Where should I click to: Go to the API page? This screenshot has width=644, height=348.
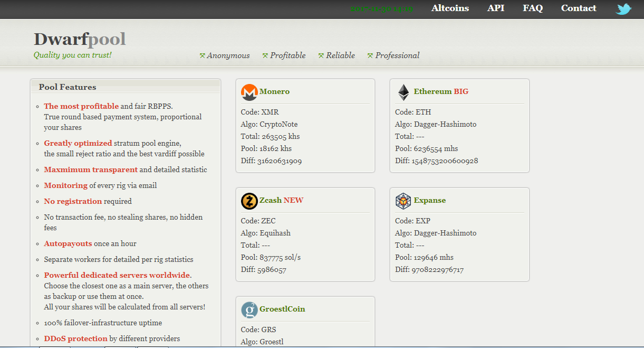(496, 8)
